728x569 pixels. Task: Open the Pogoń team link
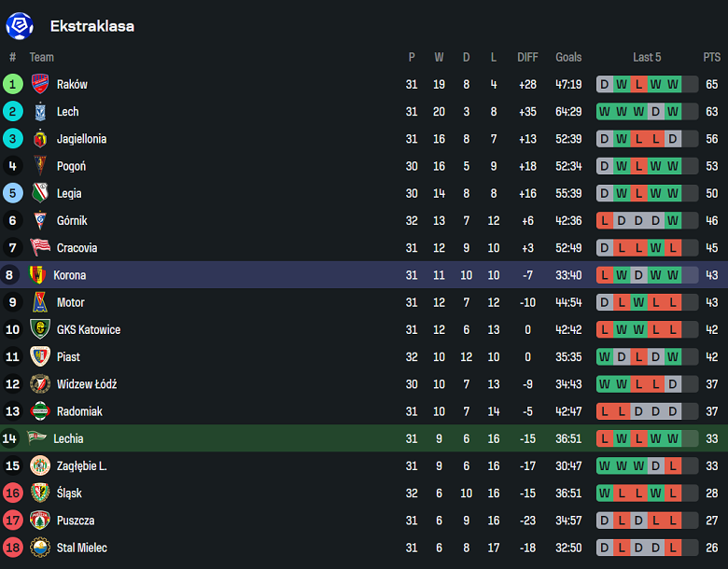[x=71, y=166]
